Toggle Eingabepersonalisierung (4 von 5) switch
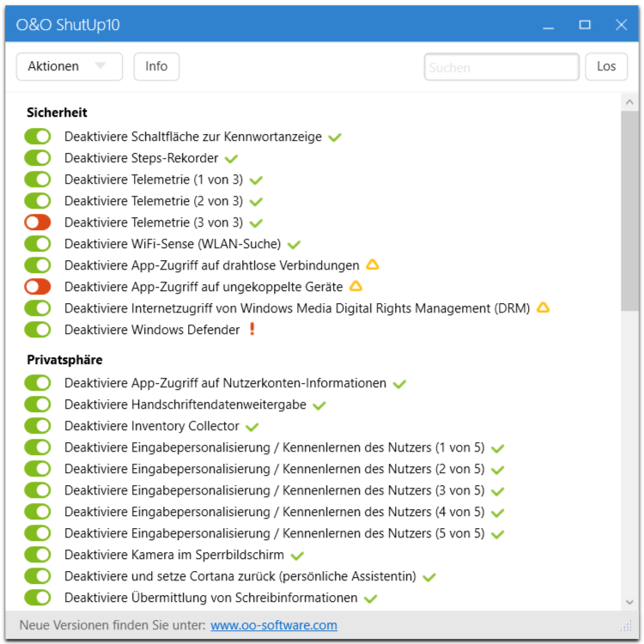The width and height of the screenshot is (644, 644). pyautogui.click(x=38, y=512)
